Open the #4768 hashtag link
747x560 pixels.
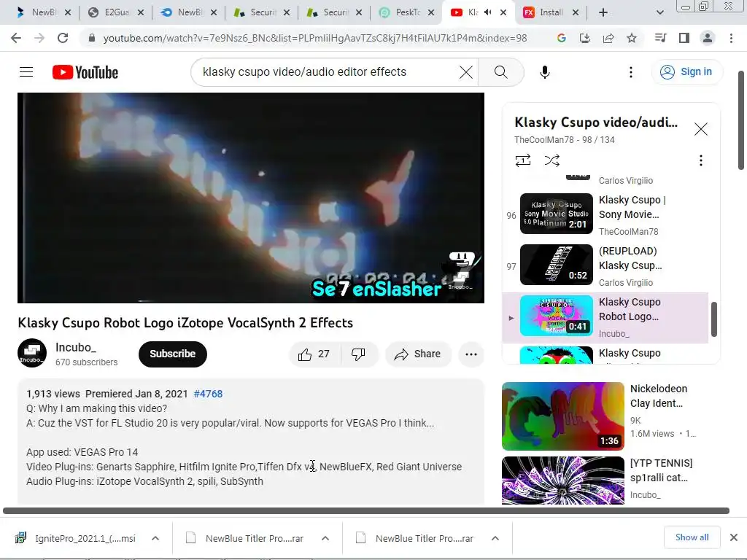click(208, 394)
